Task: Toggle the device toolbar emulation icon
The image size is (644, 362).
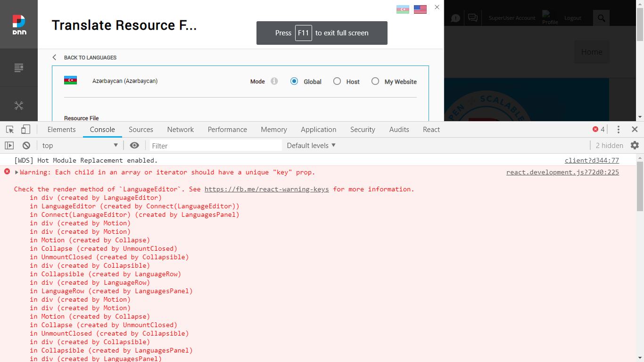Action: [x=25, y=129]
